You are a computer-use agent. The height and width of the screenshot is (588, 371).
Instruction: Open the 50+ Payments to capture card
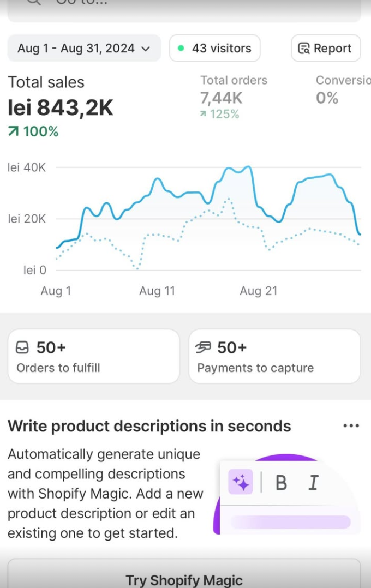tap(274, 357)
